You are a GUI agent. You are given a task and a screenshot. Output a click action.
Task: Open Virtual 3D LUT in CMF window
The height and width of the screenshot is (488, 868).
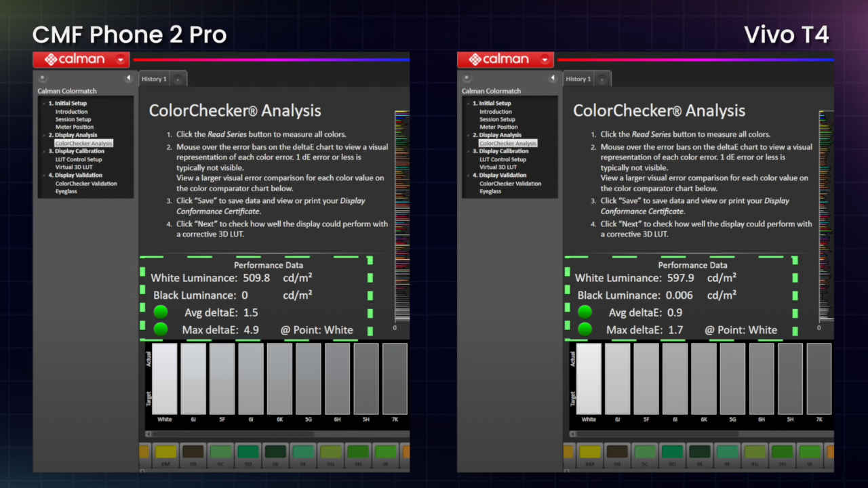pyautogui.click(x=73, y=167)
